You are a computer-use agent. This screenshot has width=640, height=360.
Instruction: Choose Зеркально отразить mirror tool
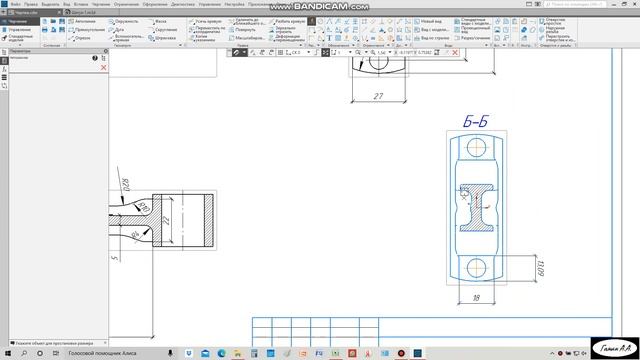point(282,29)
